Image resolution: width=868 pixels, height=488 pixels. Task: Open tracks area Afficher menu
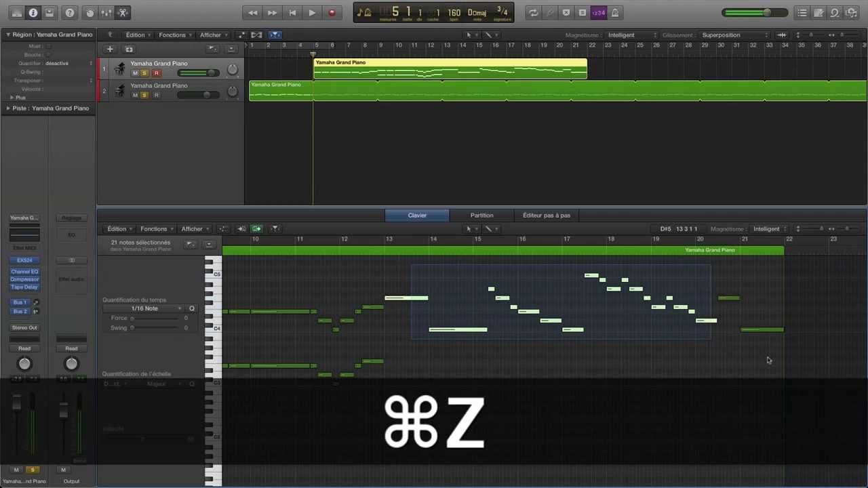(213, 35)
